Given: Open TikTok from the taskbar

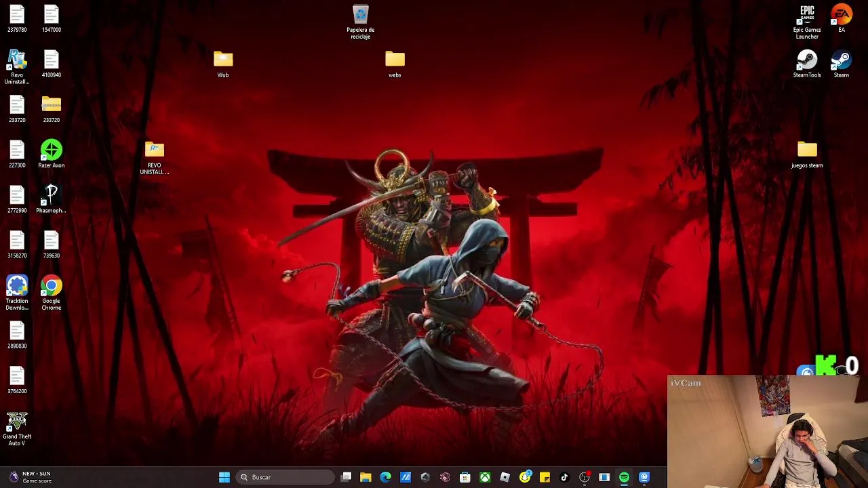Looking at the screenshot, I should point(564,477).
